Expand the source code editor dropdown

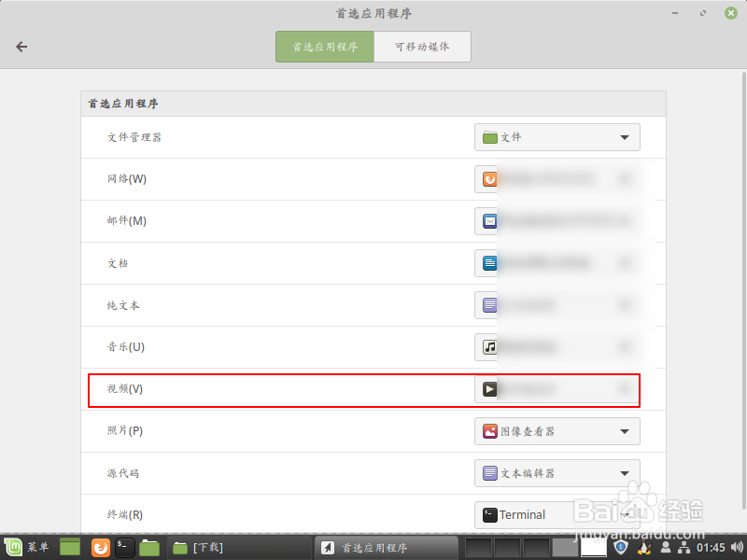coord(626,473)
